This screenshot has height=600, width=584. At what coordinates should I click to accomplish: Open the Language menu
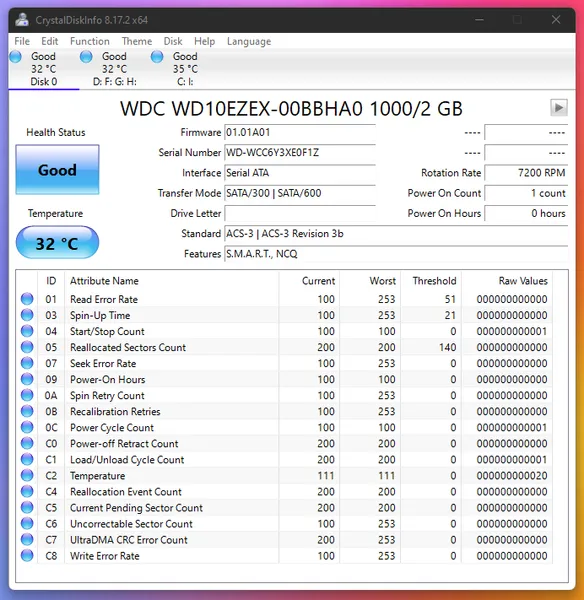[249, 41]
